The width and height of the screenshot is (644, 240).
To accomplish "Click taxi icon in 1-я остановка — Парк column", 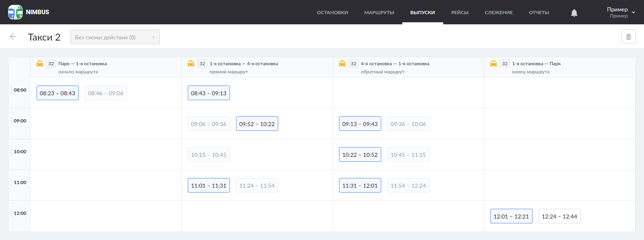I will [494, 64].
